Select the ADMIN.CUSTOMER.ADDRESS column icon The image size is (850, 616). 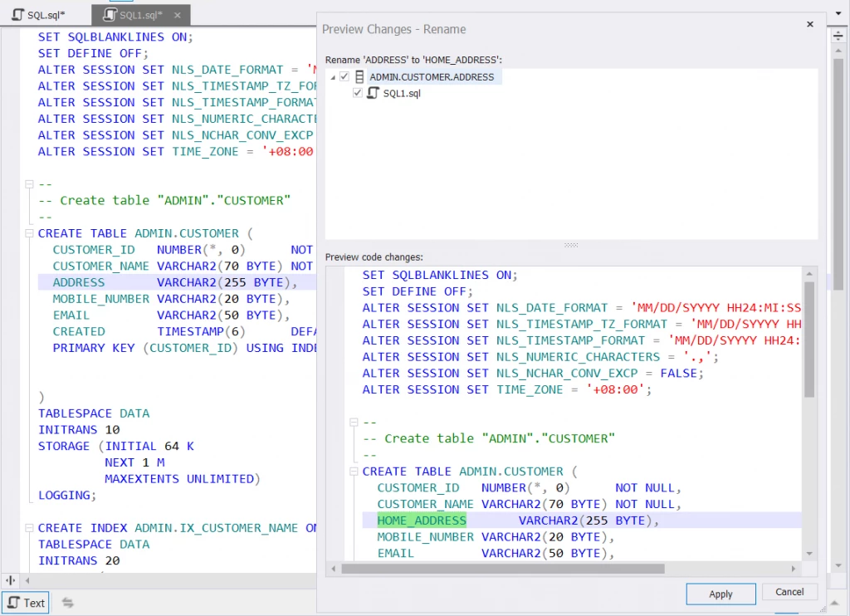tap(359, 76)
